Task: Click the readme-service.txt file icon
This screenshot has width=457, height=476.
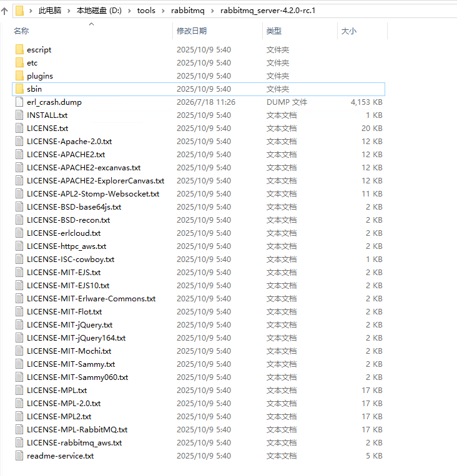Action: tap(19, 455)
